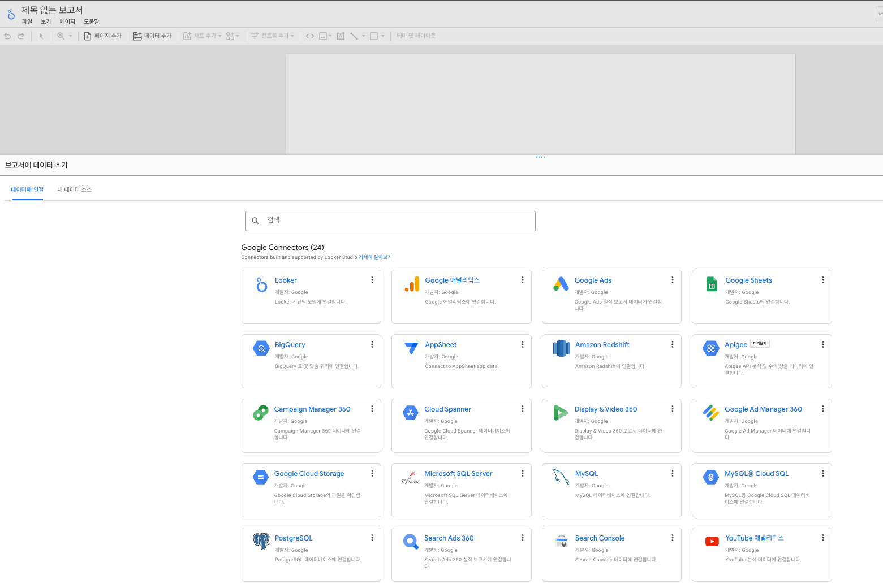Select the Display & Video 360 icon

pyautogui.click(x=561, y=413)
